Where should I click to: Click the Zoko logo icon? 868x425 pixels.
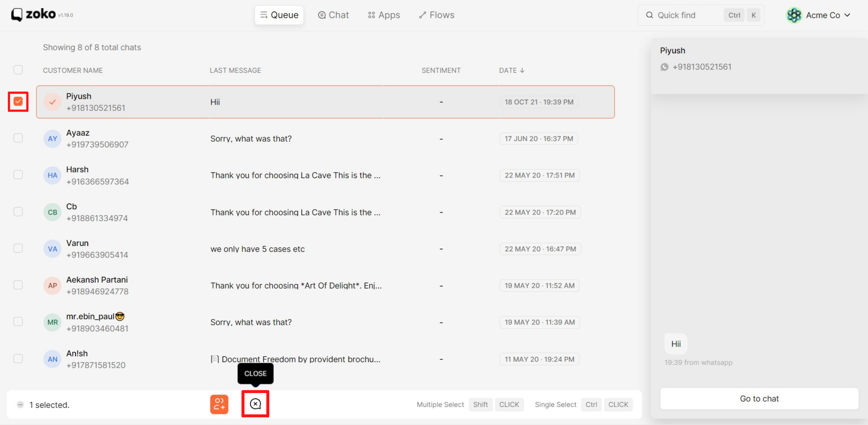click(x=17, y=15)
